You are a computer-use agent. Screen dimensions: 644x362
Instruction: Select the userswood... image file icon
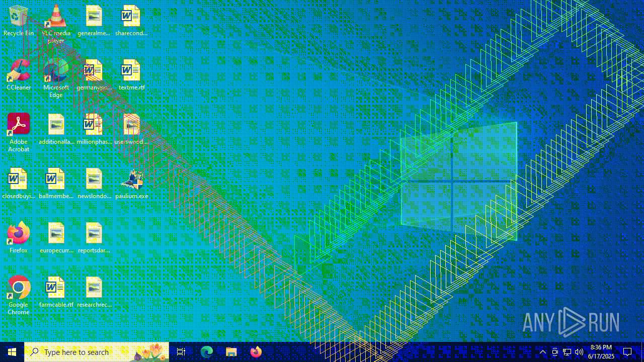point(131,130)
